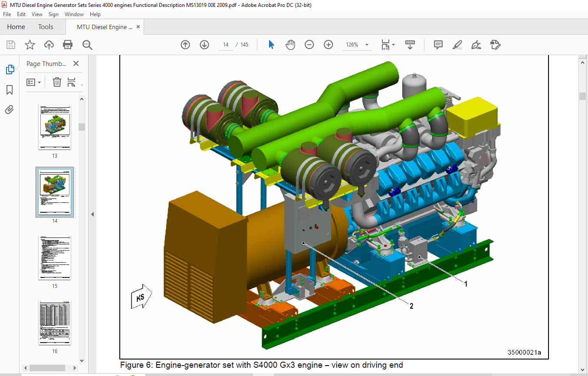This screenshot has width=588, height=376.
Task: Open the Edit menu
Action: 21,14
